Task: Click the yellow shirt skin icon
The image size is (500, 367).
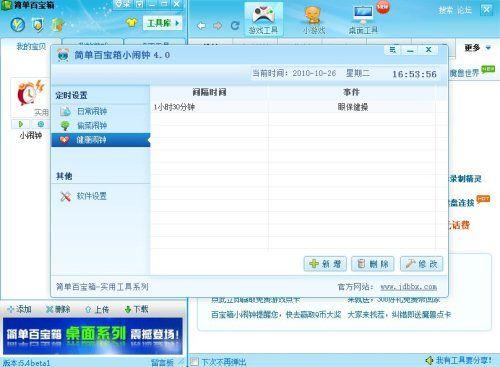Action: point(131,23)
